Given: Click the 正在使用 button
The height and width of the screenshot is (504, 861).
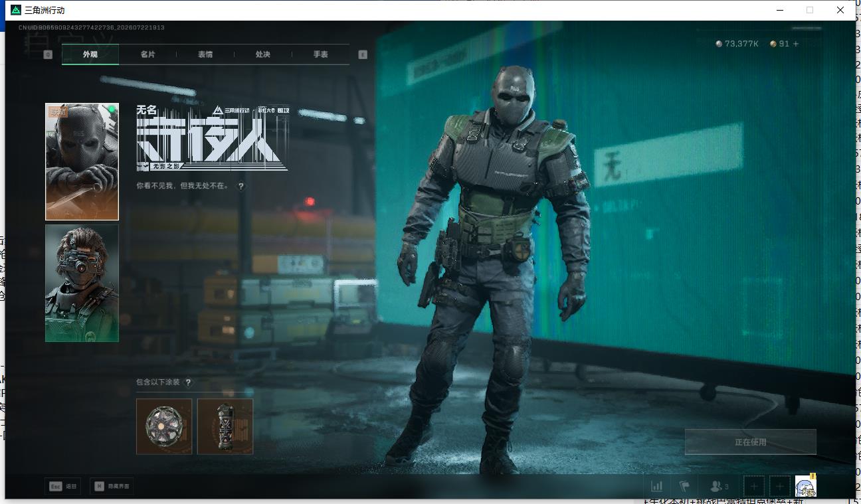Looking at the screenshot, I should (751, 442).
